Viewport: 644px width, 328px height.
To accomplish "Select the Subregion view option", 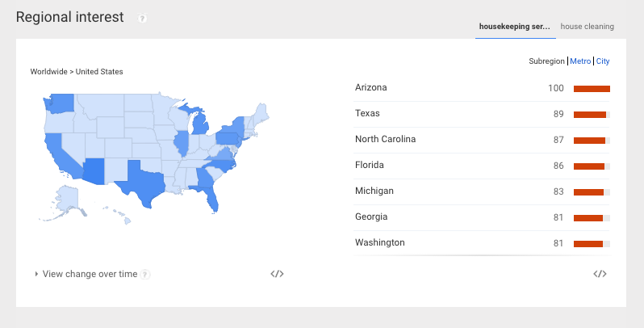I will 546,61.
